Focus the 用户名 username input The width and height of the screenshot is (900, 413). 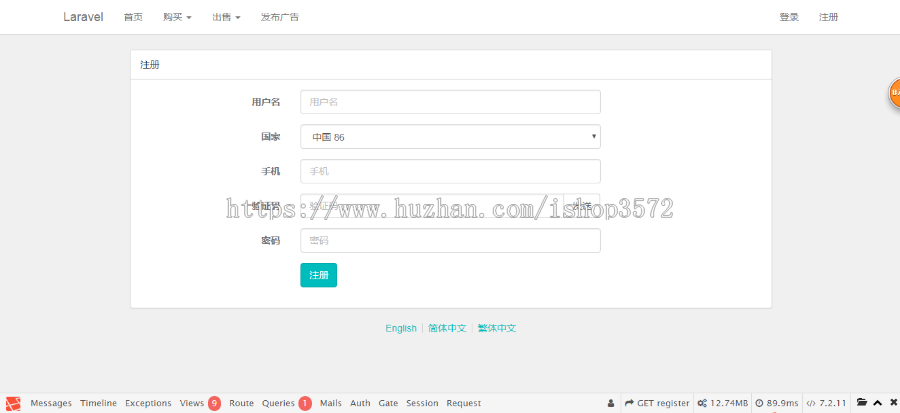[x=450, y=102]
